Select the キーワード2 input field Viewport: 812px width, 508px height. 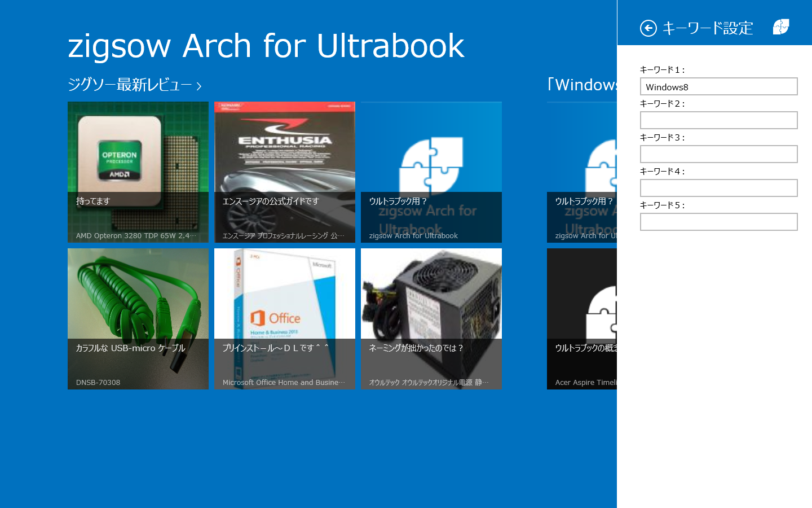pos(718,120)
